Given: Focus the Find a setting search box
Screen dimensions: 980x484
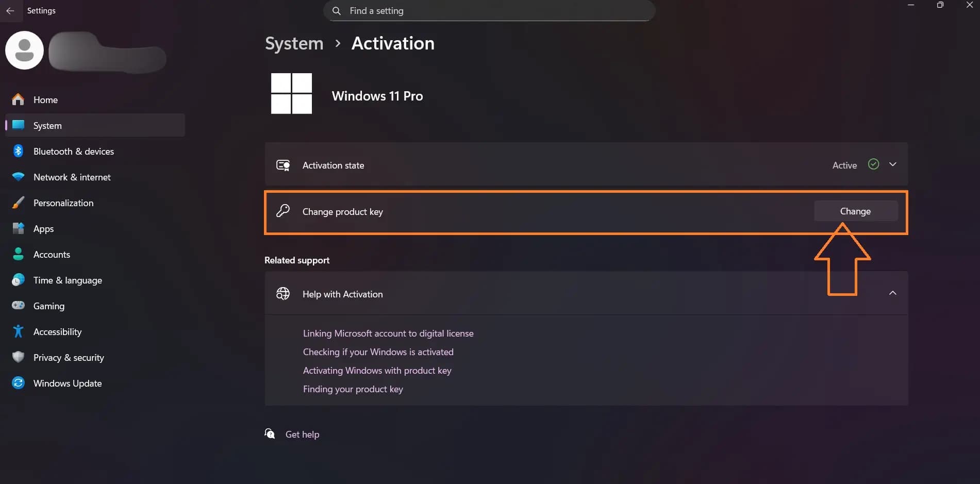Looking at the screenshot, I should tap(489, 11).
